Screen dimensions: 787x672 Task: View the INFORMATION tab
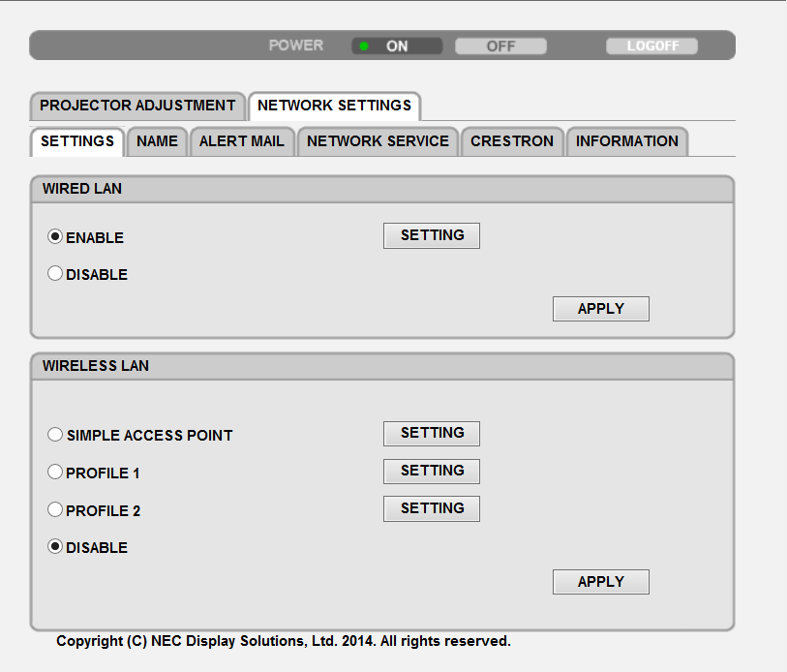(627, 141)
